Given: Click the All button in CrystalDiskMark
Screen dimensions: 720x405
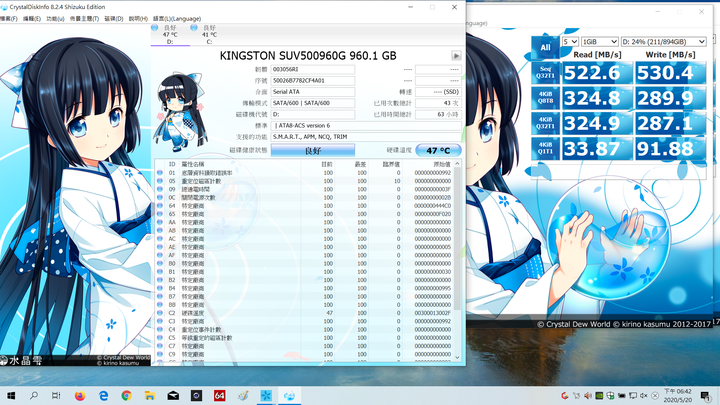Looking at the screenshot, I should coord(545,47).
